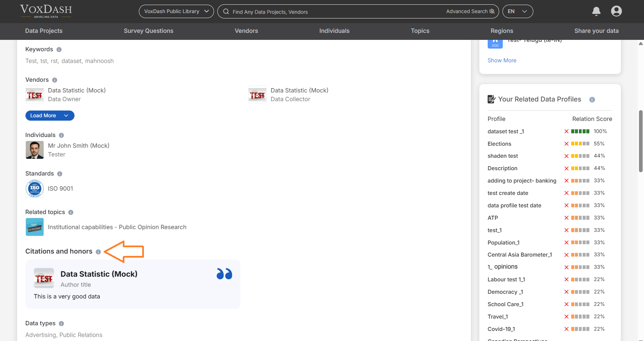Show info for Vendors section
644x341 pixels.
[x=55, y=80]
